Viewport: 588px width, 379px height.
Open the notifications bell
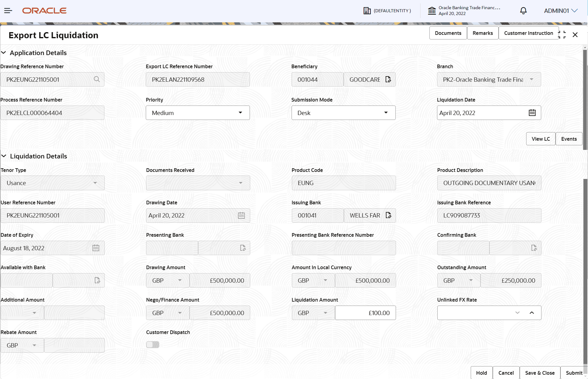point(523,11)
